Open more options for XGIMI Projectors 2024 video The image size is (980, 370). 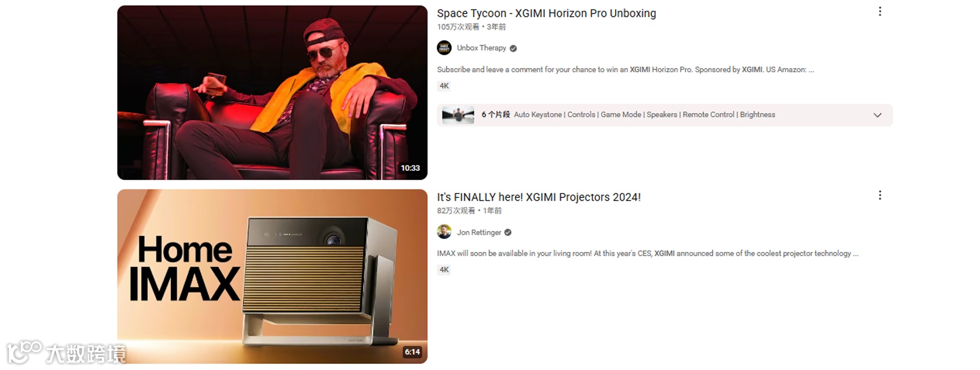[880, 195]
